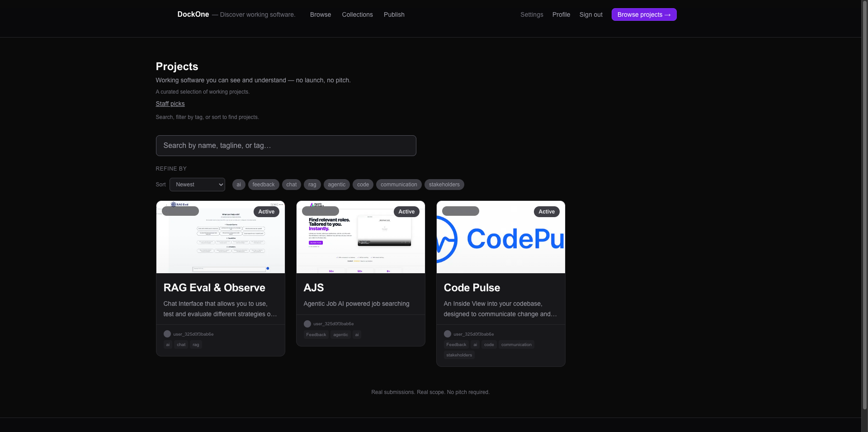Select the 'communication' refine tag

[398, 185]
